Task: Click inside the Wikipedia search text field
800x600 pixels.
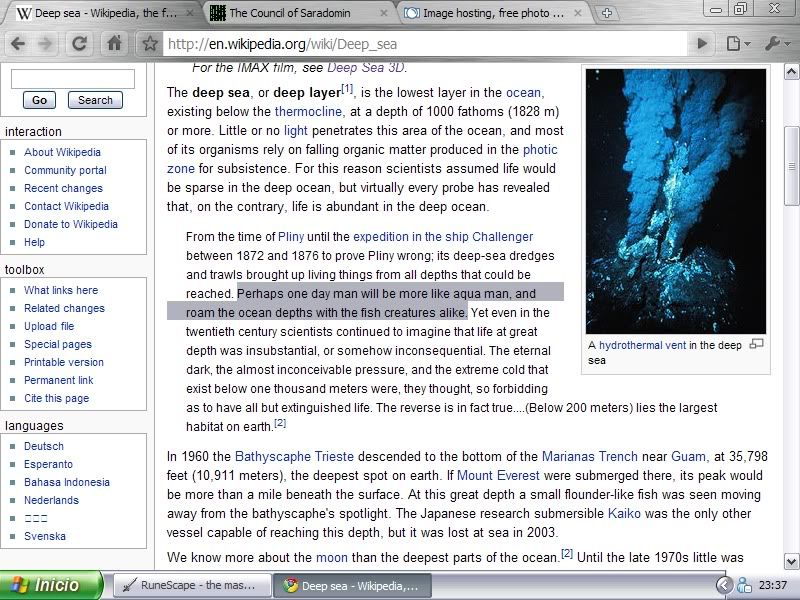Action: coord(72,79)
